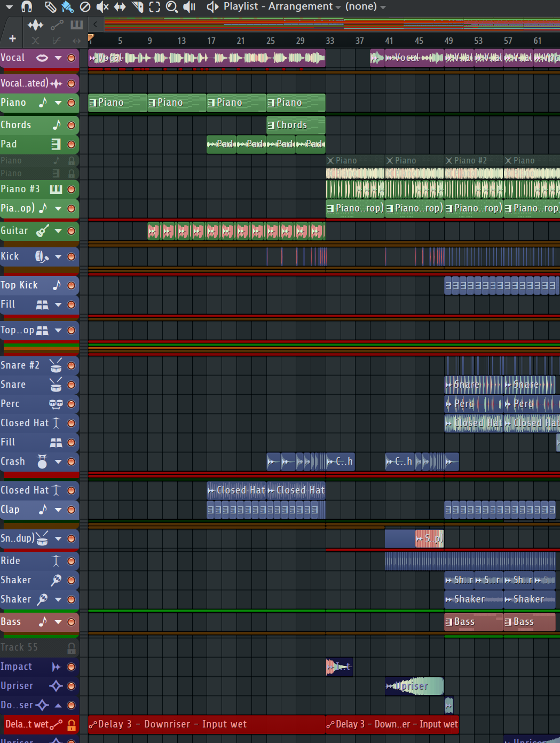Collapse the Crash track group arrow
This screenshot has height=743, width=560.
58,462
